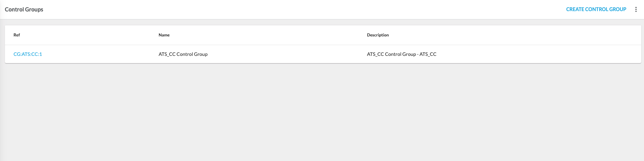Click the description text ending in "- ATS_CC"
Viewport: 644px width, 161px height.
[401, 54]
